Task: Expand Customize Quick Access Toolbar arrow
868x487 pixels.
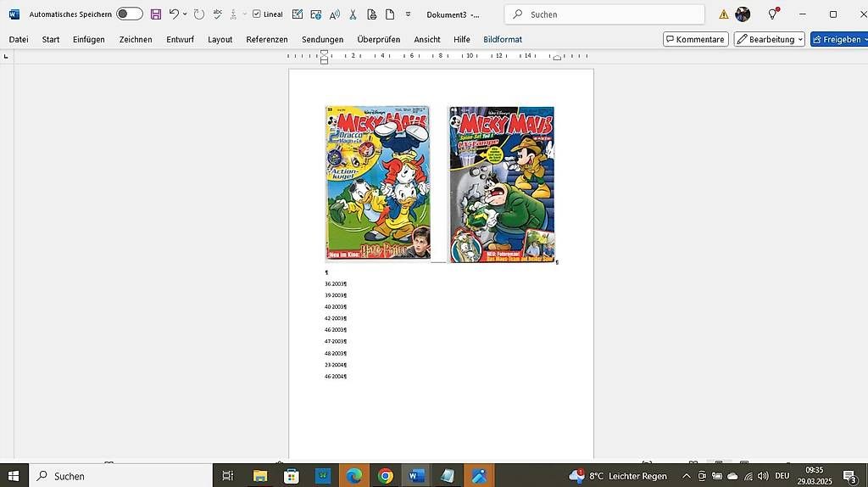Action: 408,14
